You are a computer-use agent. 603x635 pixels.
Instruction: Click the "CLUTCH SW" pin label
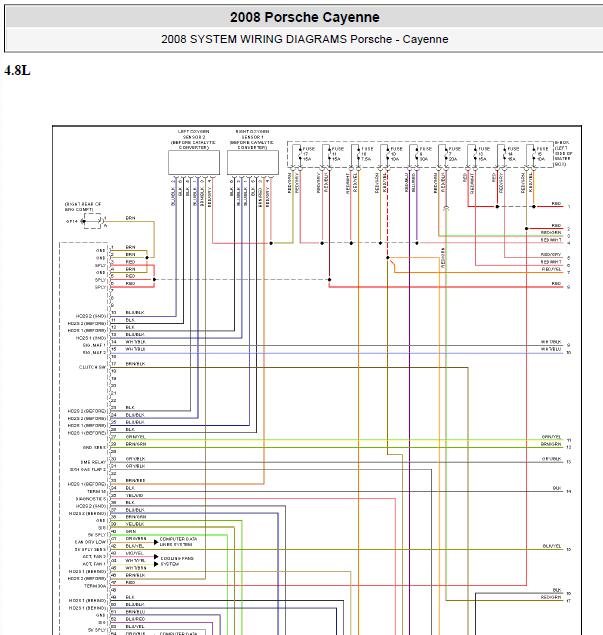tap(92, 367)
